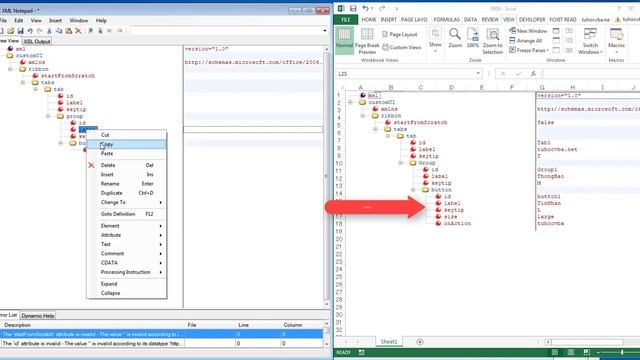640x360 pixels.
Task: Click Zoom to Selection in Excel ribbon
Action: (x=493, y=41)
